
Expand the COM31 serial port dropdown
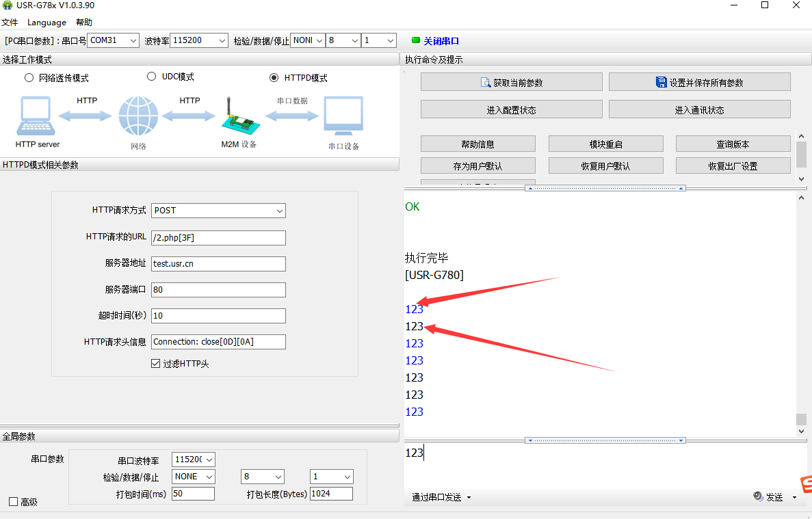[114, 40]
